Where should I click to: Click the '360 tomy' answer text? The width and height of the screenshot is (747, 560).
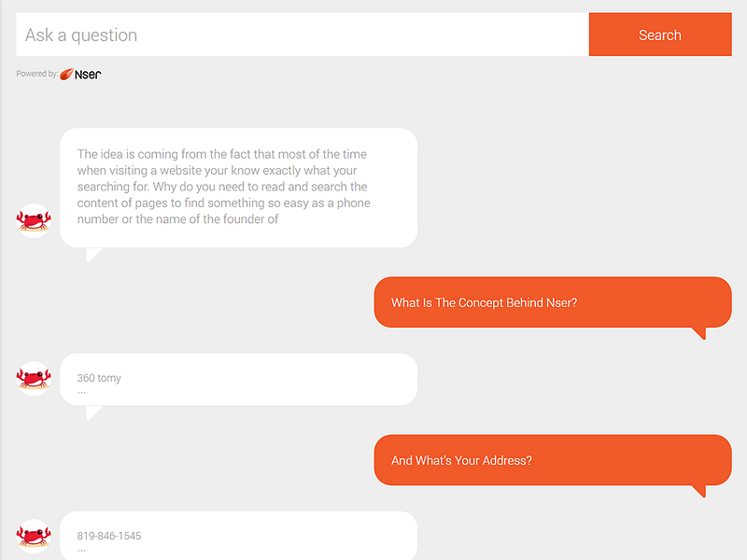tap(99, 378)
